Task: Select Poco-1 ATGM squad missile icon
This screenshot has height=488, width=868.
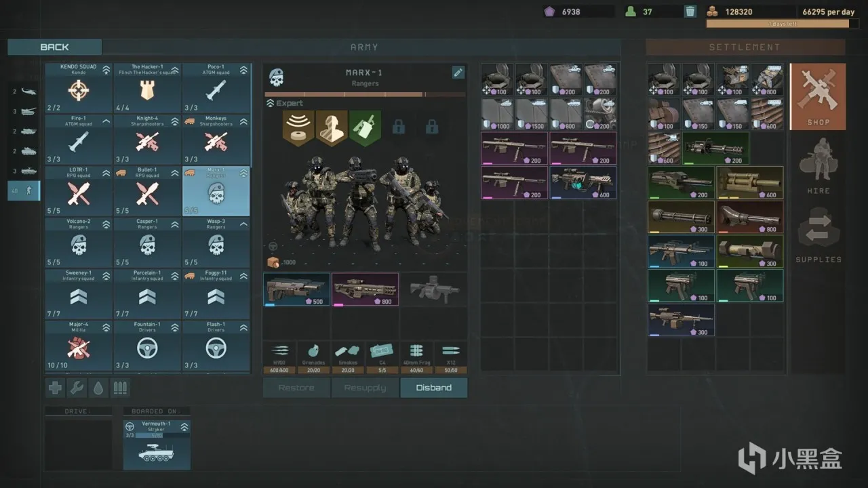Action: click(x=216, y=90)
